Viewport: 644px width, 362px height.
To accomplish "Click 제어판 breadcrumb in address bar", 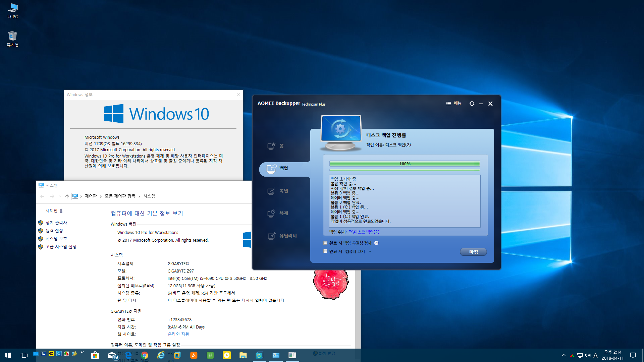I will [91, 196].
